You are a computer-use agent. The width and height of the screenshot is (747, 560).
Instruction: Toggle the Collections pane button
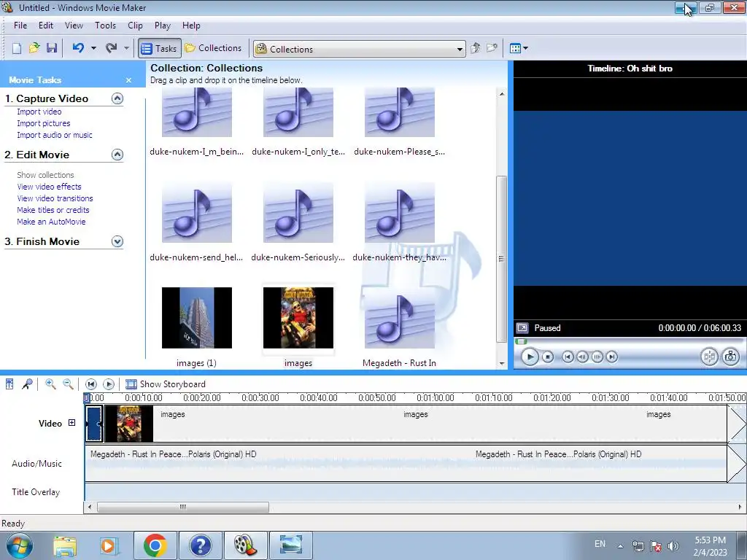pos(214,48)
